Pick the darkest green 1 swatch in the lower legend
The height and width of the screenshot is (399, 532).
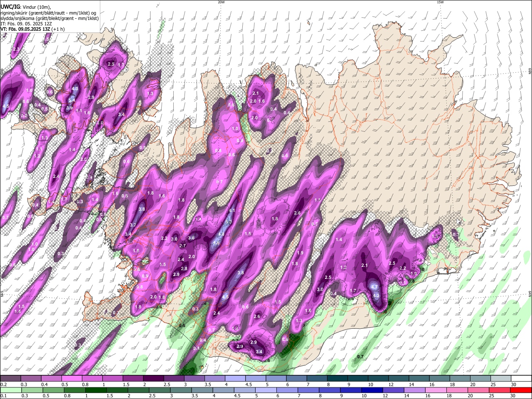coord(96,390)
